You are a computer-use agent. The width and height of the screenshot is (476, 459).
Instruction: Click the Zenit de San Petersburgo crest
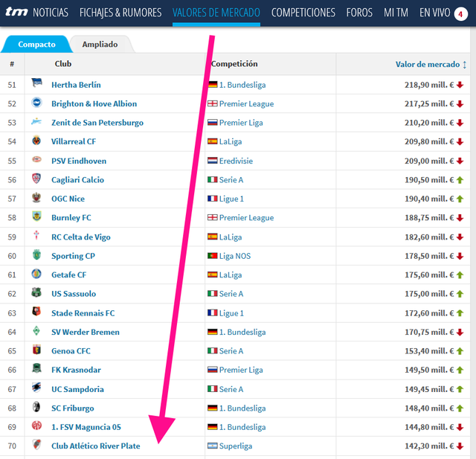(36, 121)
